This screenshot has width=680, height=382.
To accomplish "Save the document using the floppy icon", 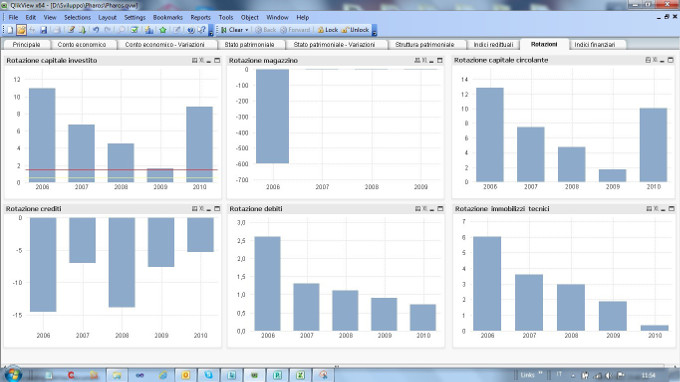I will click(44, 30).
